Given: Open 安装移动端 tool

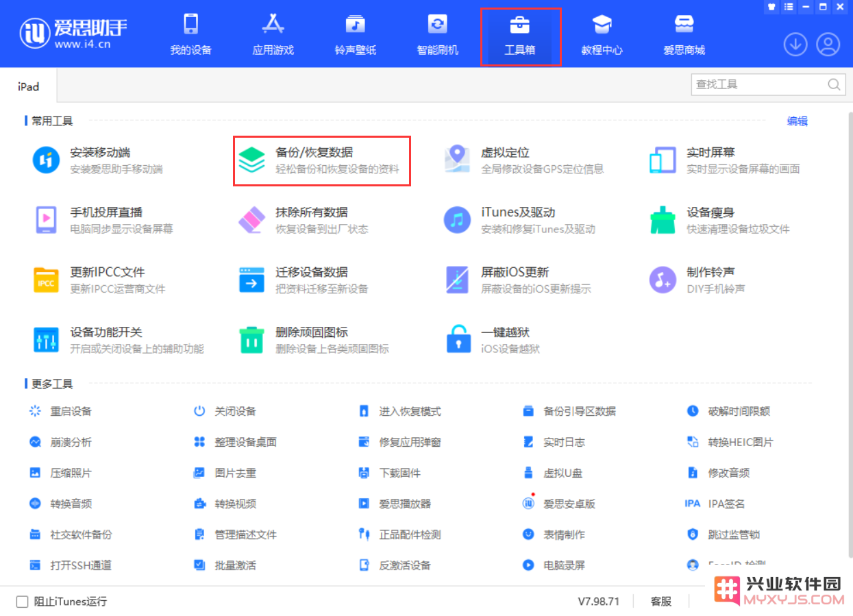Looking at the screenshot, I should pos(97,160).
